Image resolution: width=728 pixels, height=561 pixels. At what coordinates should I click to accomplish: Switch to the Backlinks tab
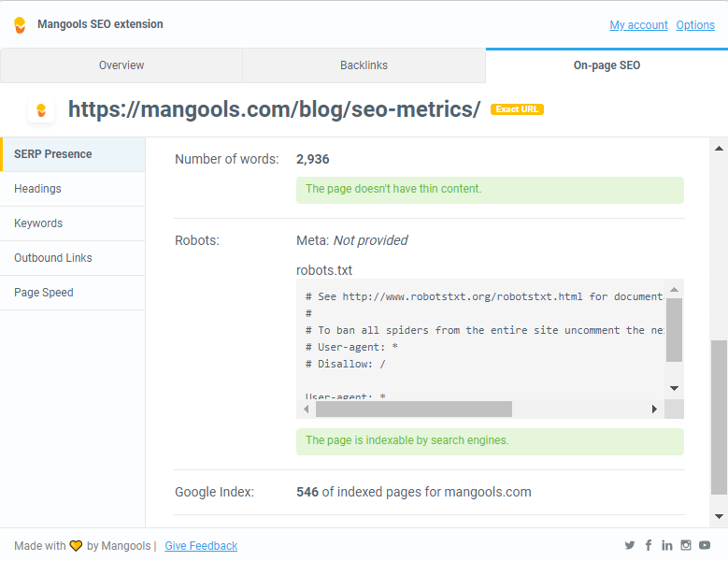(x=364, y=65)
